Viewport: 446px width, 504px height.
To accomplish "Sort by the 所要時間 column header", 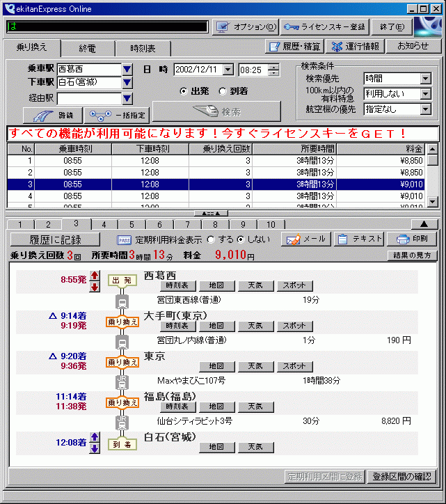I will click(294, 149).
